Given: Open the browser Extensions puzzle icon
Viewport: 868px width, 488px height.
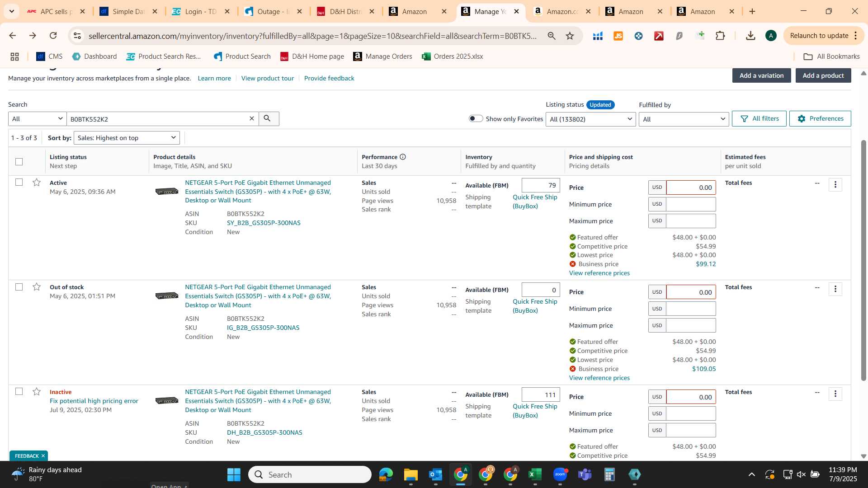Looking at the screenshot, I should tap(721, 36).
